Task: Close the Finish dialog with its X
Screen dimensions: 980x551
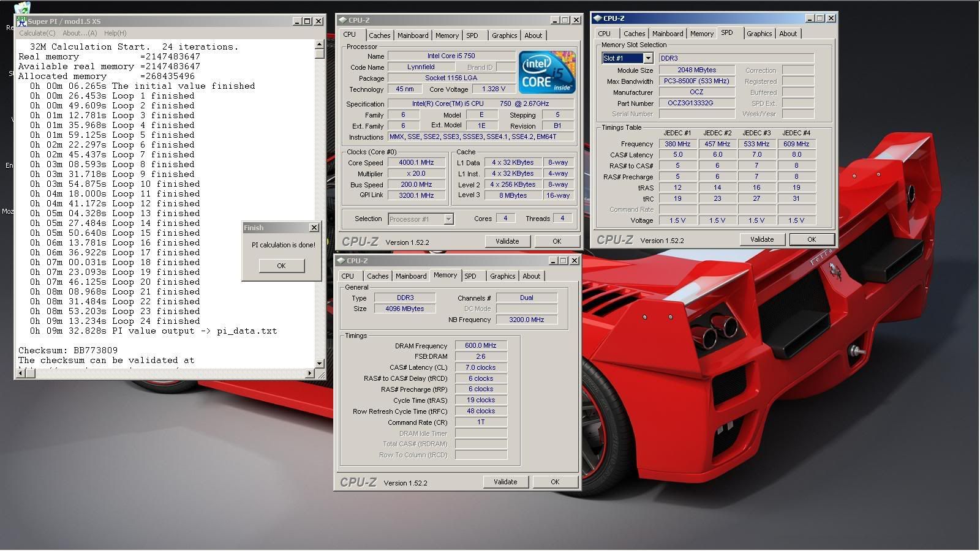Action: point(314,228)
